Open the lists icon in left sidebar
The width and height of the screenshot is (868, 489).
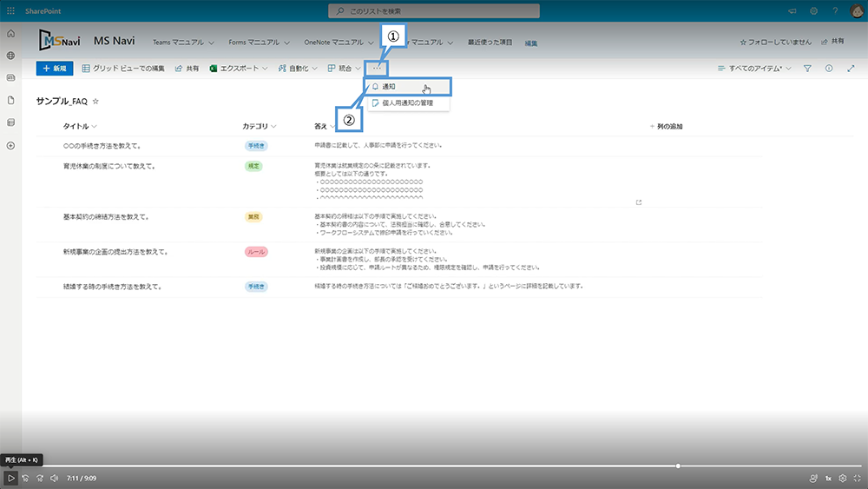click(x=10, y=122)
